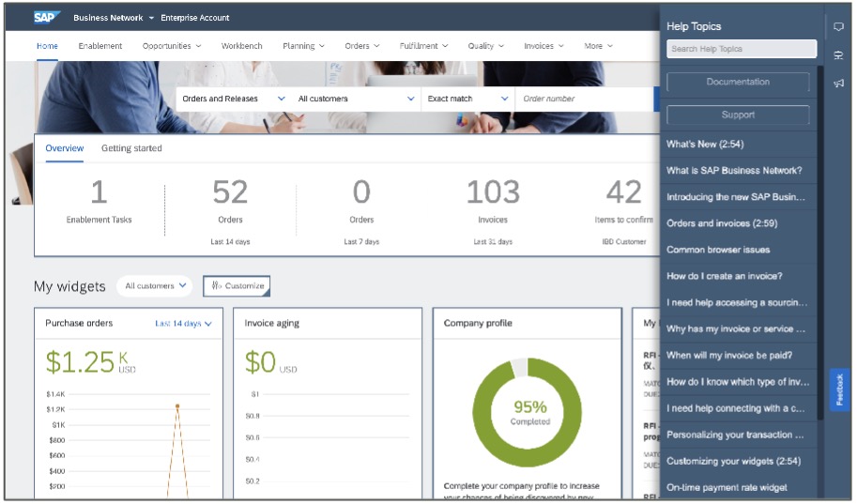Viewport: 857px width, 504px height.
Task: Open the announcements megaphone icon
Action: (838, 84)
